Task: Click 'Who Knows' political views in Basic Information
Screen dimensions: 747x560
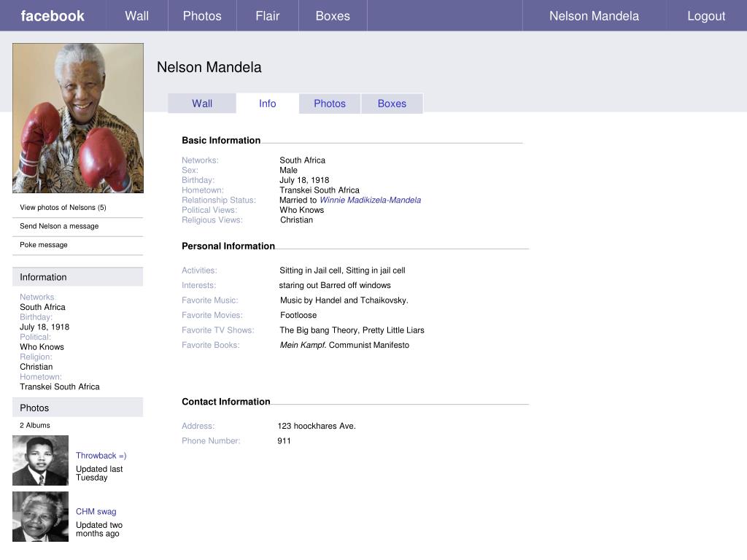Action: [301, 210]
